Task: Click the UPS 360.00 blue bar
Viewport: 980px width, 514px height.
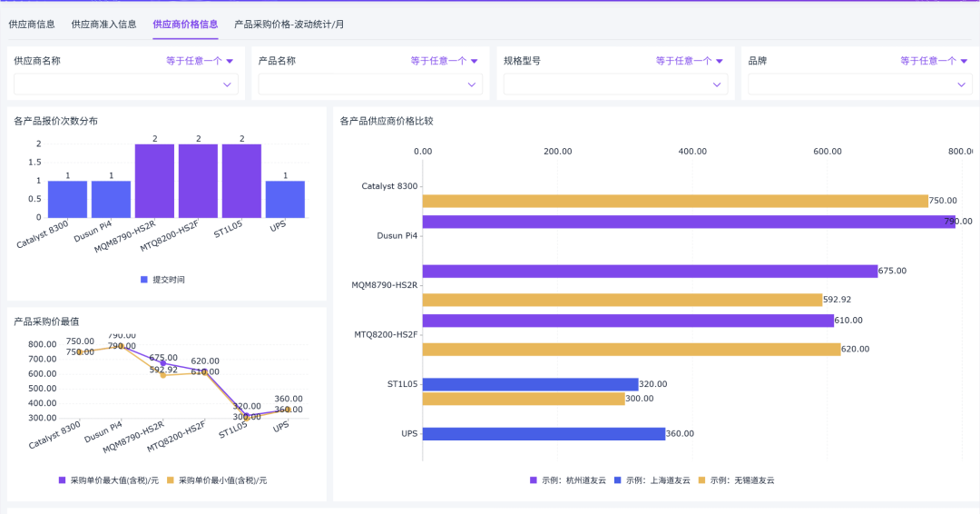Action: click(544, 433)
